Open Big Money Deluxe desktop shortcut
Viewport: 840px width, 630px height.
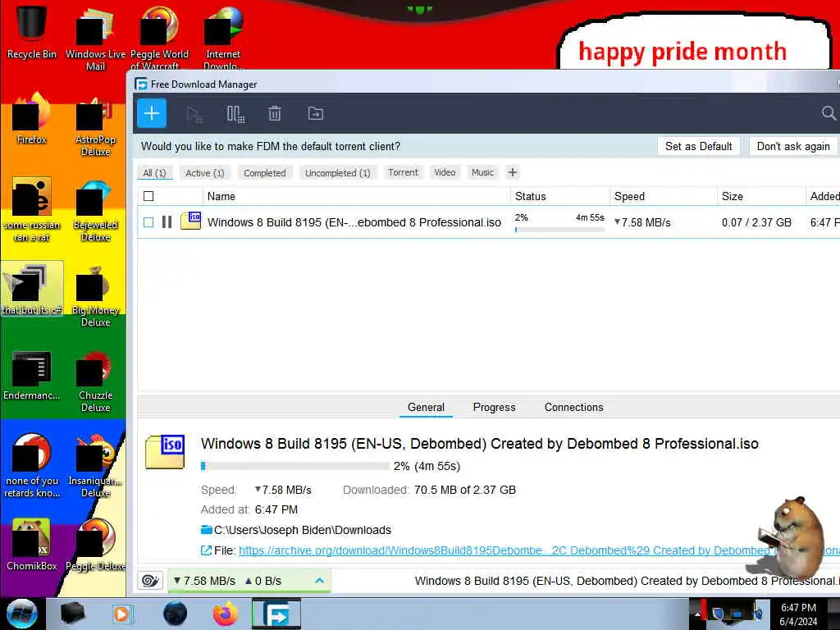pos(95,296)
